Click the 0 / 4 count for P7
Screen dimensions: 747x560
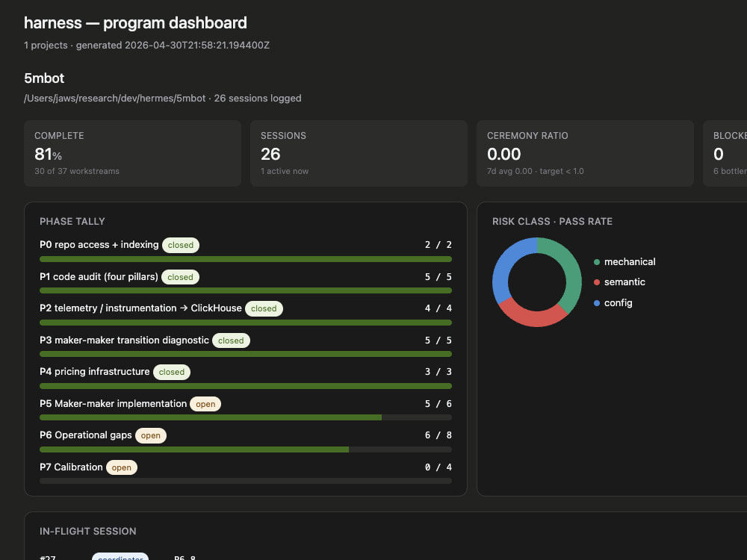pos(438,467)
